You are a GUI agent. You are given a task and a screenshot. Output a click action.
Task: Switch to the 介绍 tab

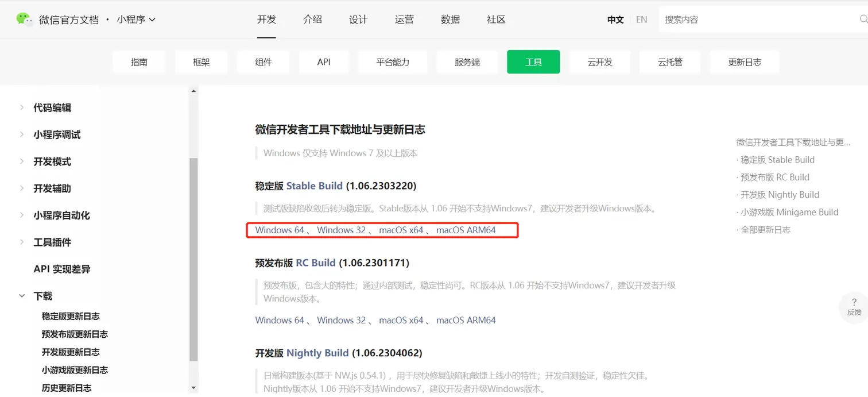313,19
